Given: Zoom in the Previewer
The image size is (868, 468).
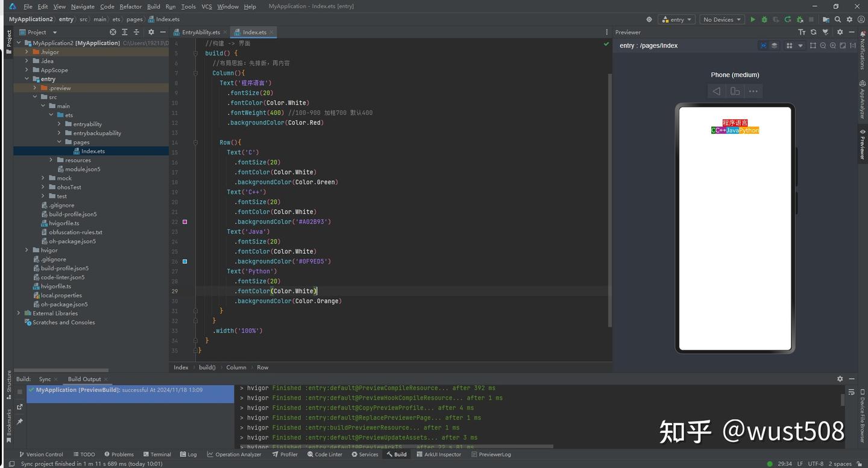Looking at the screenshot, I should (x=832, y=45).
